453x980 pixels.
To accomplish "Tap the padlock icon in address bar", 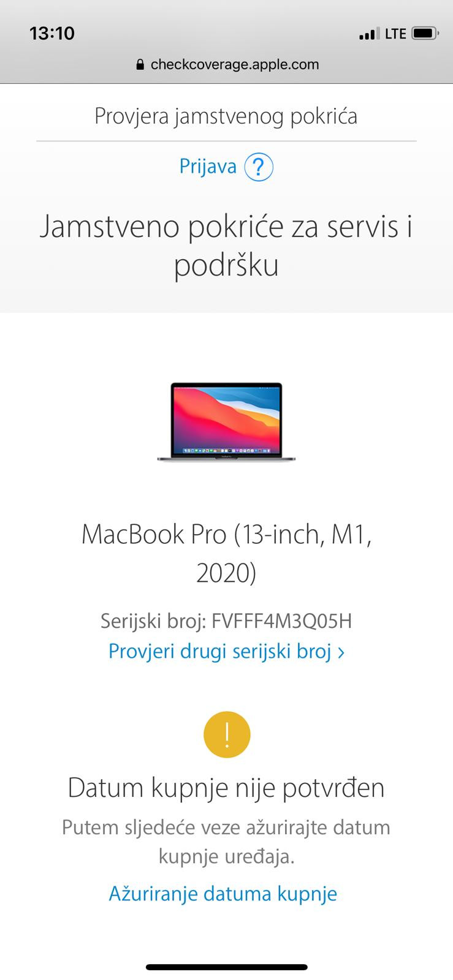I will 140,64.
